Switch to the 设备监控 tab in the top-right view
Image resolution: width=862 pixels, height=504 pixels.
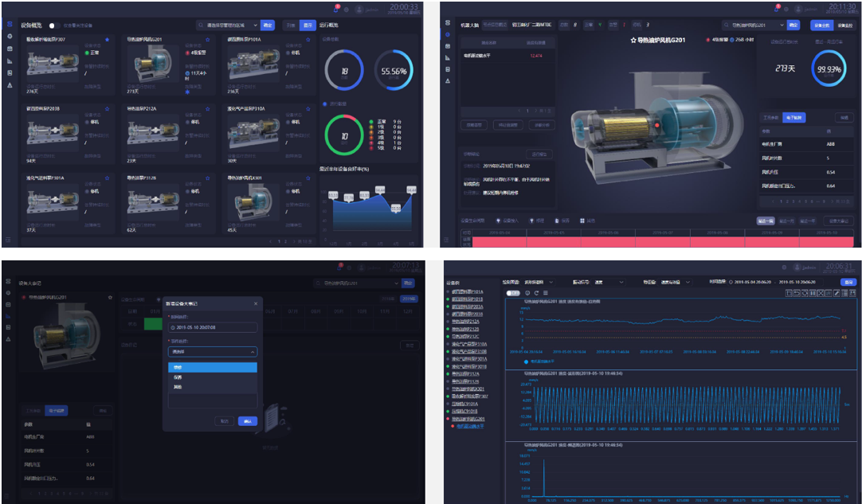pyautogui.click(x=845, y=25)
